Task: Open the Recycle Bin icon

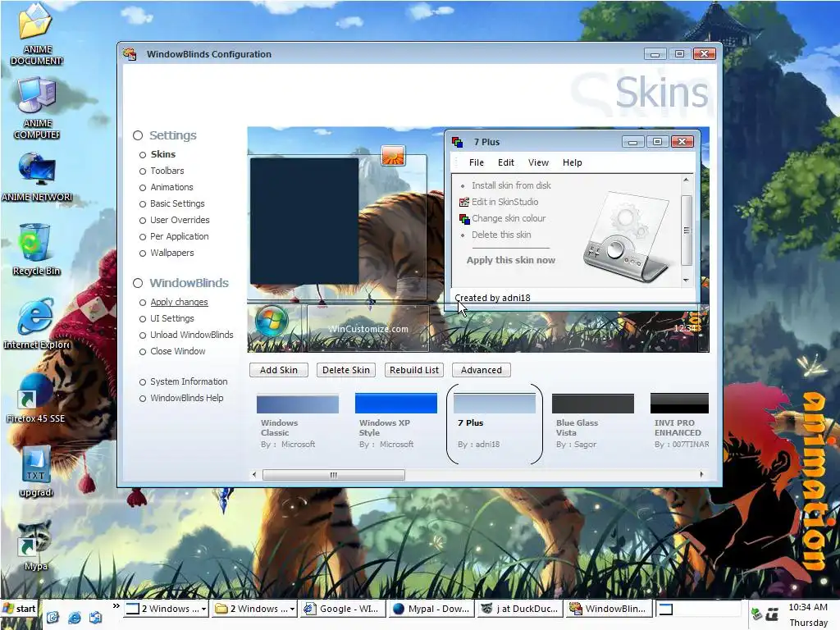Action: [35, 243]
